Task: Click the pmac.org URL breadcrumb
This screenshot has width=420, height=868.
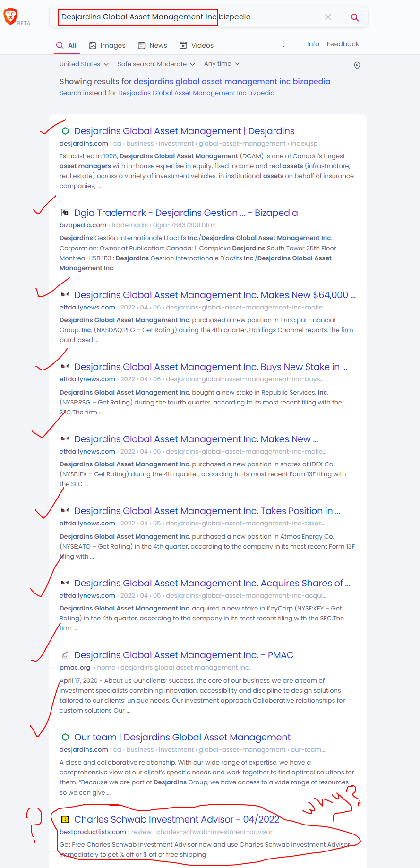Action: click(x=155, y=668)
